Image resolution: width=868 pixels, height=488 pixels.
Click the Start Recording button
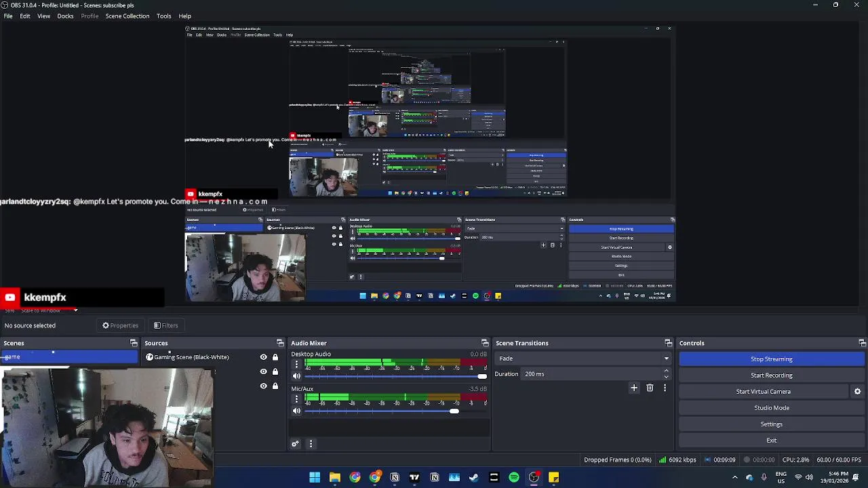click(x=772, y=375)
